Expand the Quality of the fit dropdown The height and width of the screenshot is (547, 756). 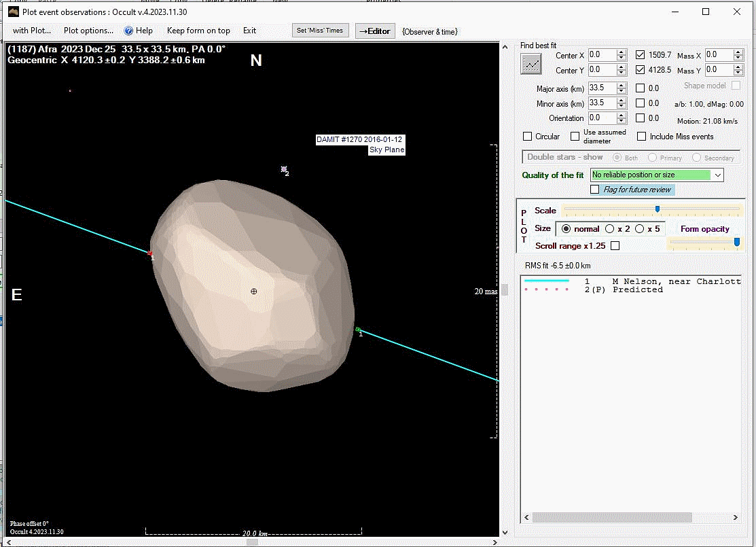tap(718, 175)
